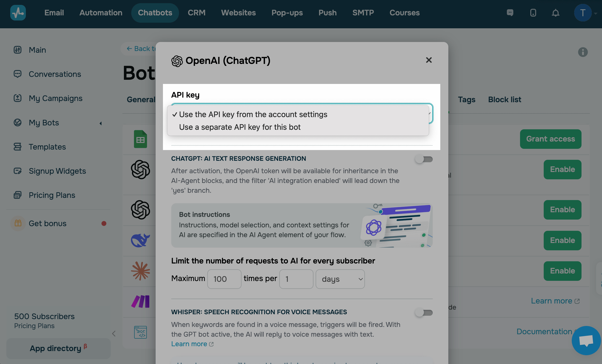
Task: Expand the My Bots sidebar arrow
Action: (x=101, y=123)
